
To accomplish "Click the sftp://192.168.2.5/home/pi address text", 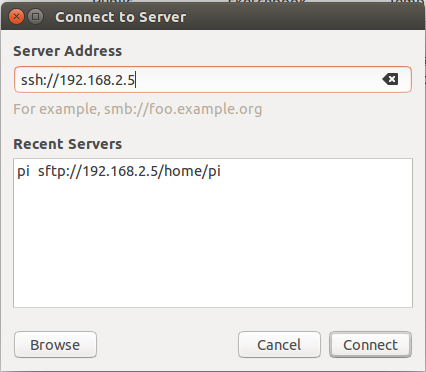I will (x=129, y=171).
